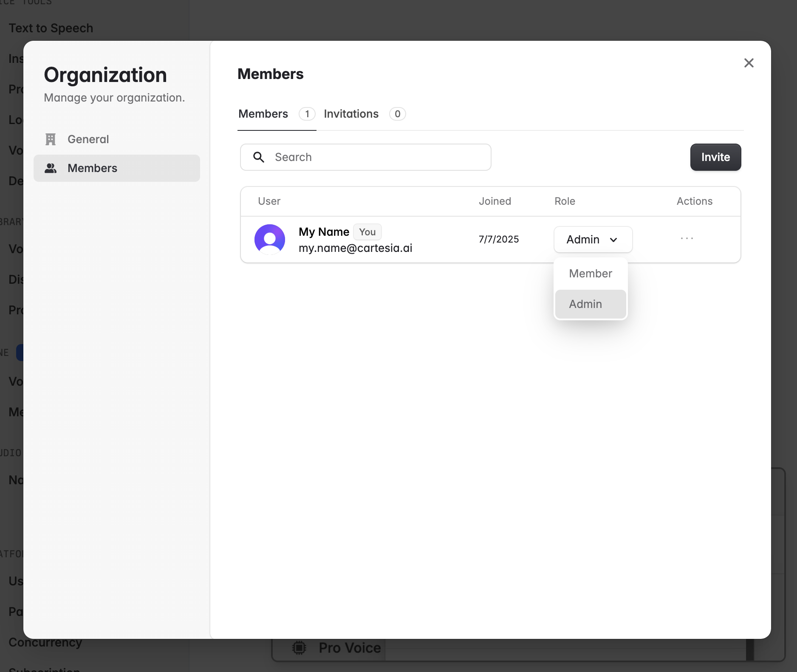Click the Invitations count badge
Viewport: 797px width, 672px height.
coord(397,114)
